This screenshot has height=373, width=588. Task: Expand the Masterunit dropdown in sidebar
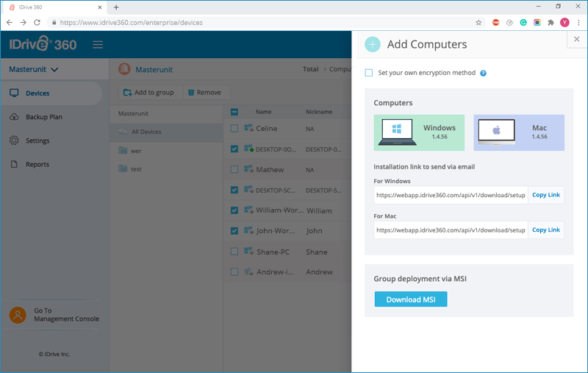coord(34,69)
